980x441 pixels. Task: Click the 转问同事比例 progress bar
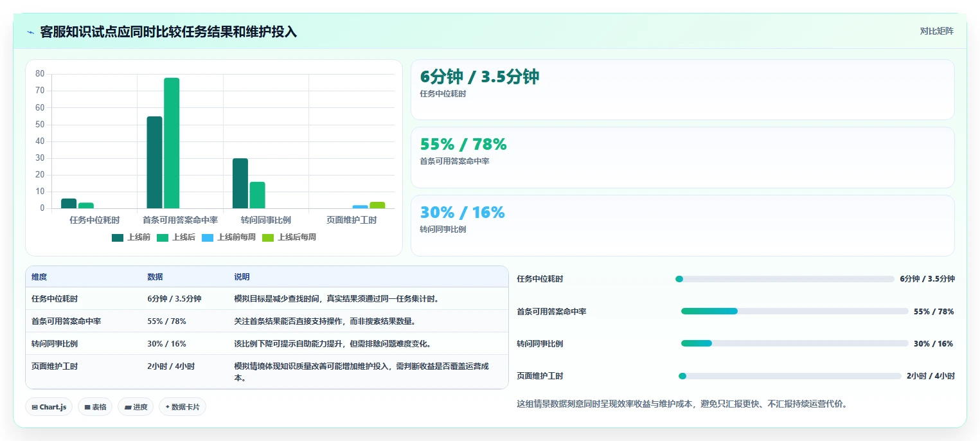795,343
